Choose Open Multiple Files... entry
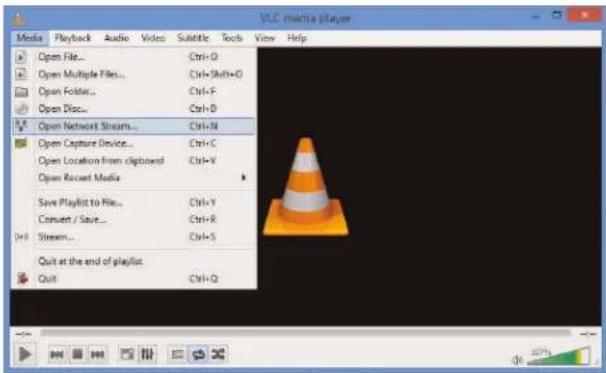The image size is (606, 373). point(134,74)
